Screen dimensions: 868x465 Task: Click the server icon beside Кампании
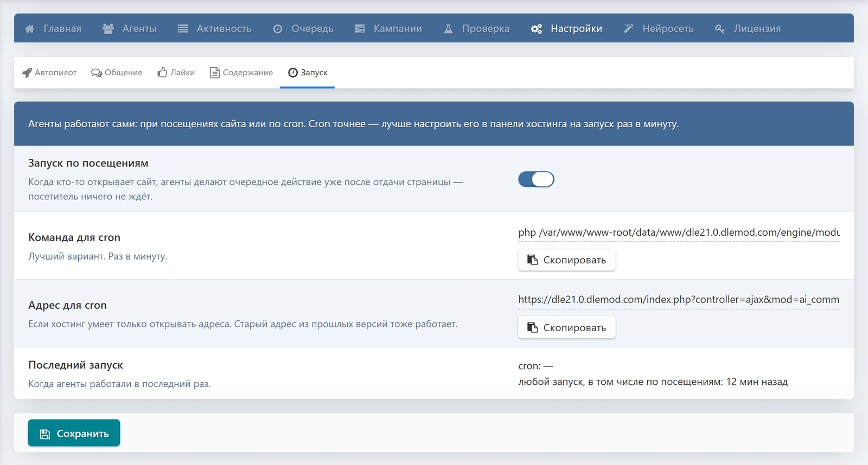[x=360, y=29]
